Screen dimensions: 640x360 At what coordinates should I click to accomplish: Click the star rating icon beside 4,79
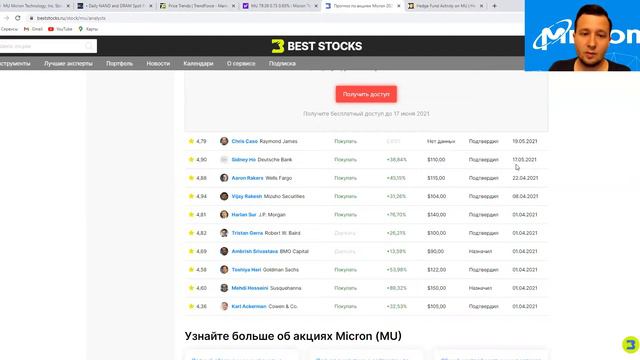click(191, 141)
